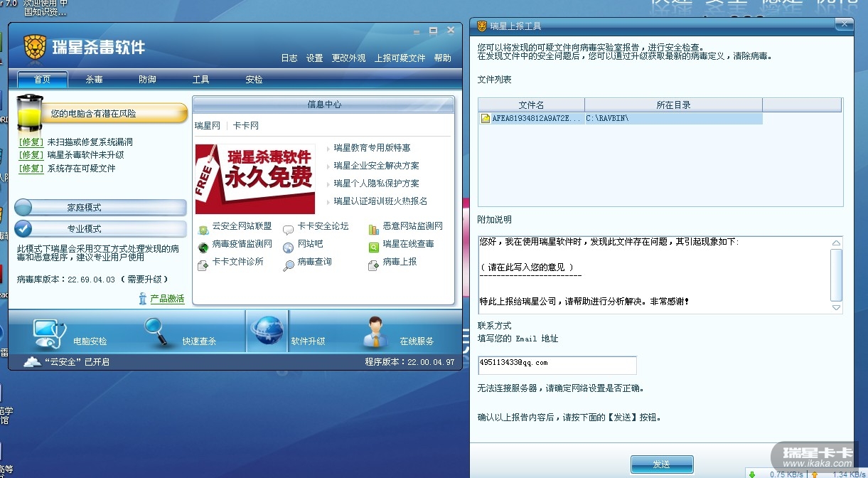Click the green download speed tray icon

(752, 473)
